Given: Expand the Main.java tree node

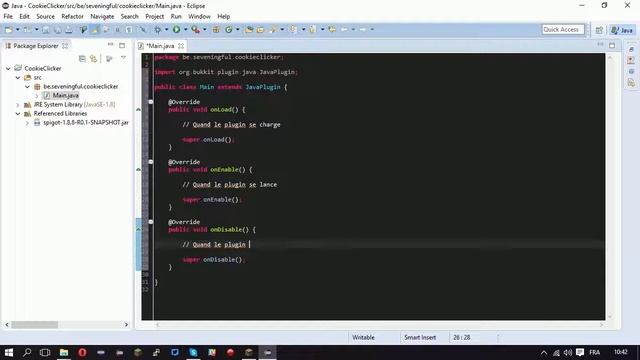Looking at the screenshot, I should 36,96.
